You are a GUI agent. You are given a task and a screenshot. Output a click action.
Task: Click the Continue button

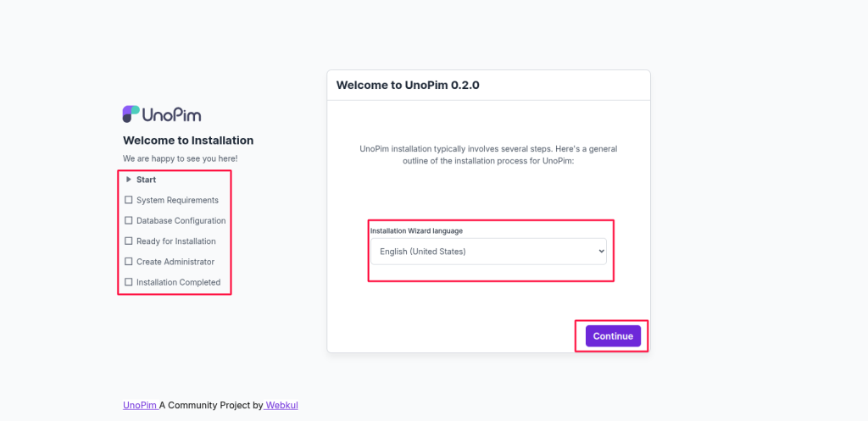613,335
